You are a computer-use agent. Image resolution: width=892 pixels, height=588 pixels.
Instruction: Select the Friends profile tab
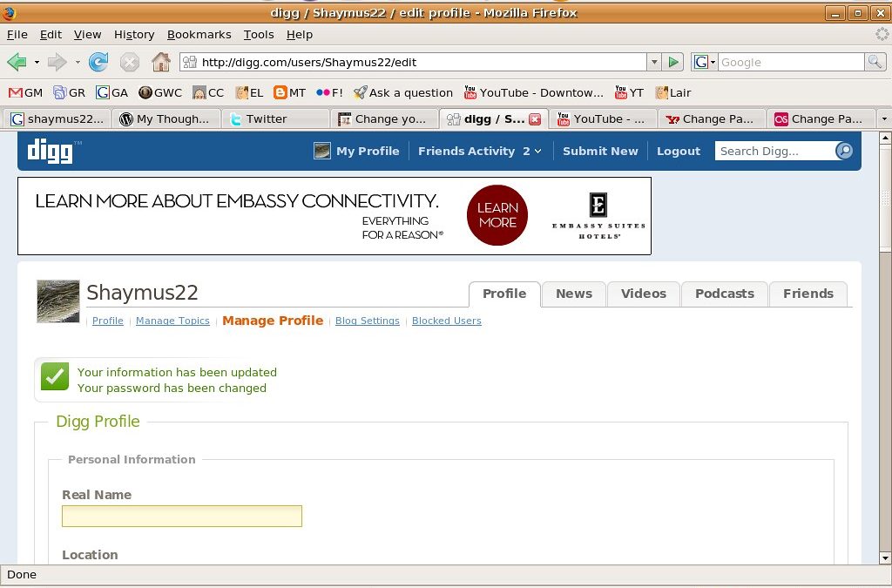(808, 294)
